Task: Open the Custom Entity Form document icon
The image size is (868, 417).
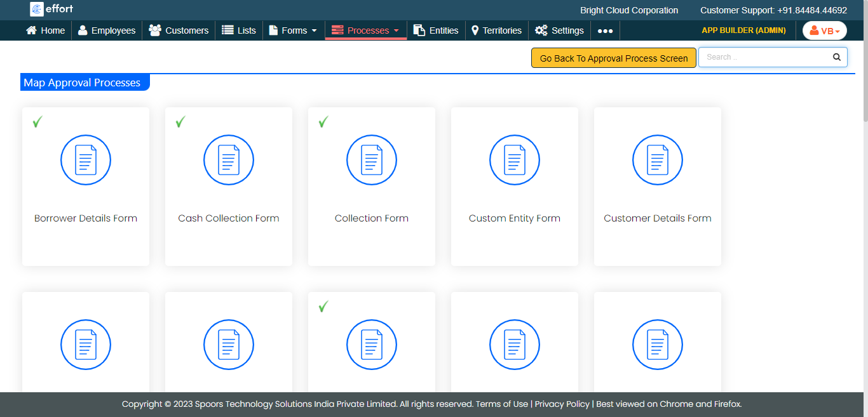Action: point(515,160)
